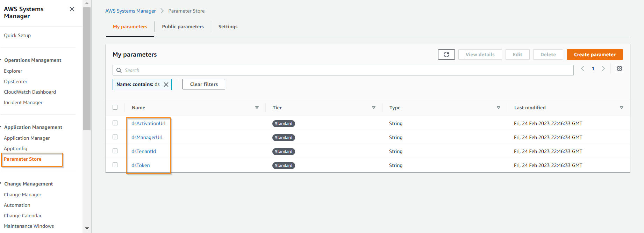This screenshot has width=644, height=233.
Task: Remove the Name contains ds filter
Action: point(166,85)
